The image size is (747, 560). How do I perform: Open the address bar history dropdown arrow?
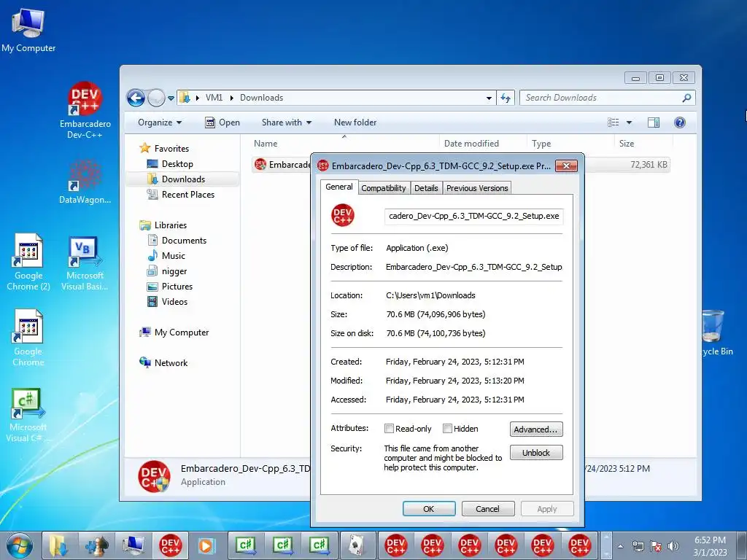tap(489, 98)
